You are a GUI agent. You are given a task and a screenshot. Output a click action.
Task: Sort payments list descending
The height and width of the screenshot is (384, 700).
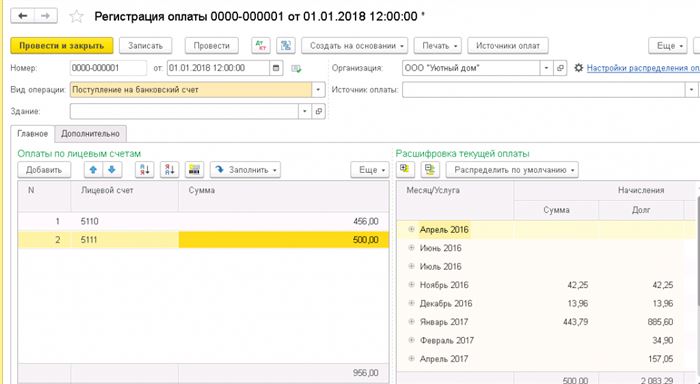pos(170,170)
